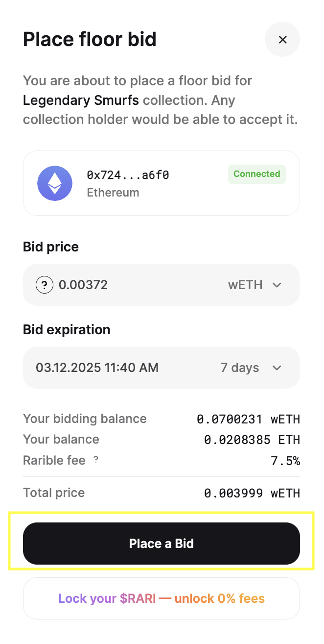Click the question mark icon in Bid price
Image resolution: width=324 pixels, height=644 pixels.
click(x=45, y=285)
